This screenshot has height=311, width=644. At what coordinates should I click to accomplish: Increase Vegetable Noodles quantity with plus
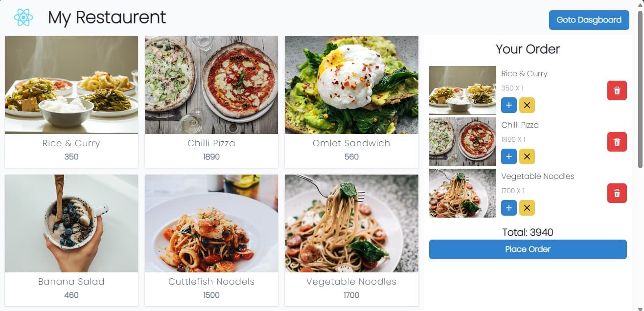coord(509,208)
